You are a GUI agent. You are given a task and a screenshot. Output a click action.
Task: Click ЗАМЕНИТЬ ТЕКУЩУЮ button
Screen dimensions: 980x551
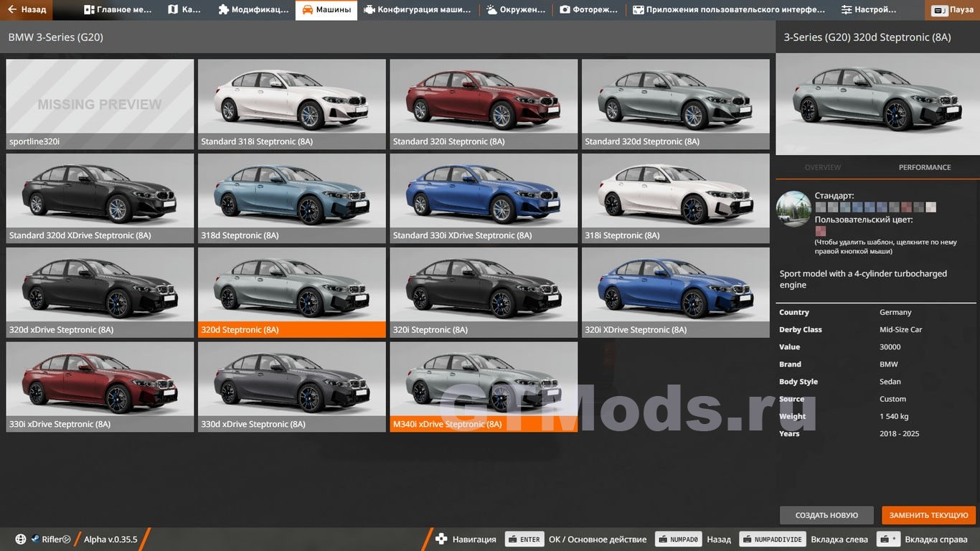pyautogui.click(x=929, y=515)
